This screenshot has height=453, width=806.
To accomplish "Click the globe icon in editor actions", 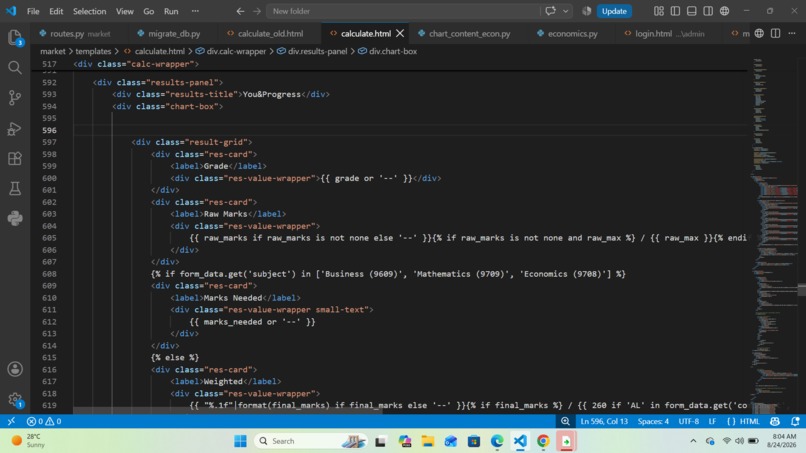I will tap(759, 33).
